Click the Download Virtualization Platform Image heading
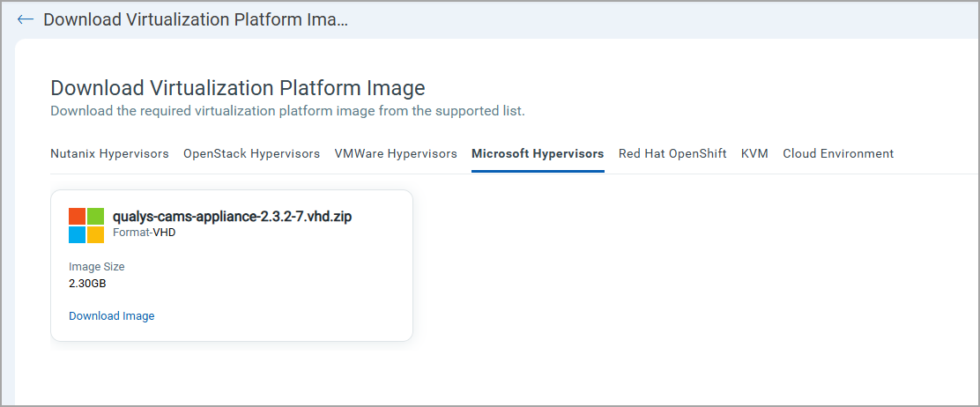This screenshot has width=980, height=407. tap(237, 88)
